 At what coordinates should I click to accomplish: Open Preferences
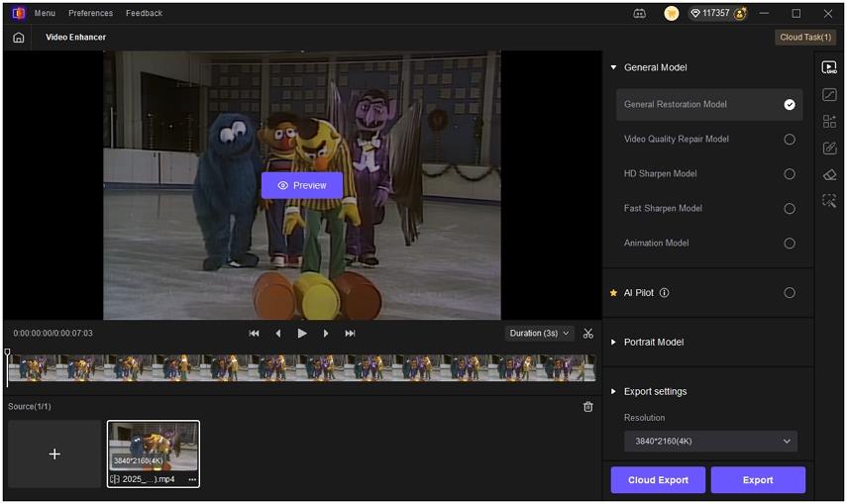click(x=90, y=13)
